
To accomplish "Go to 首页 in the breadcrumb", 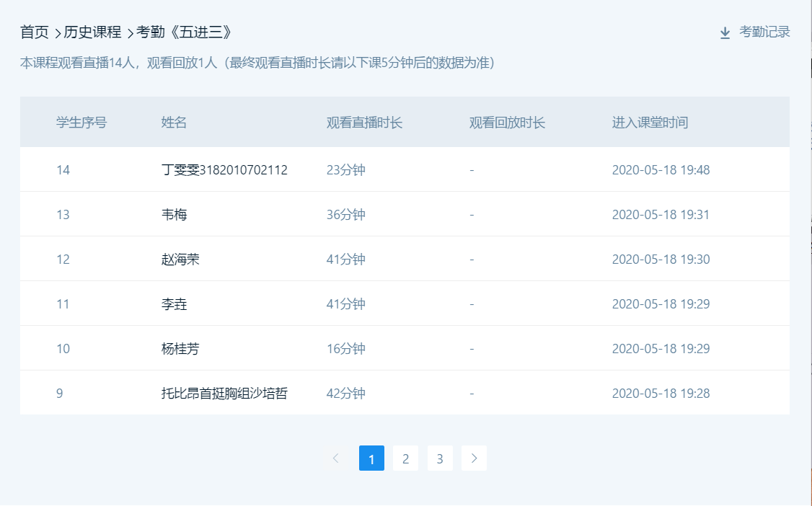I will click(x=35, y=32).
